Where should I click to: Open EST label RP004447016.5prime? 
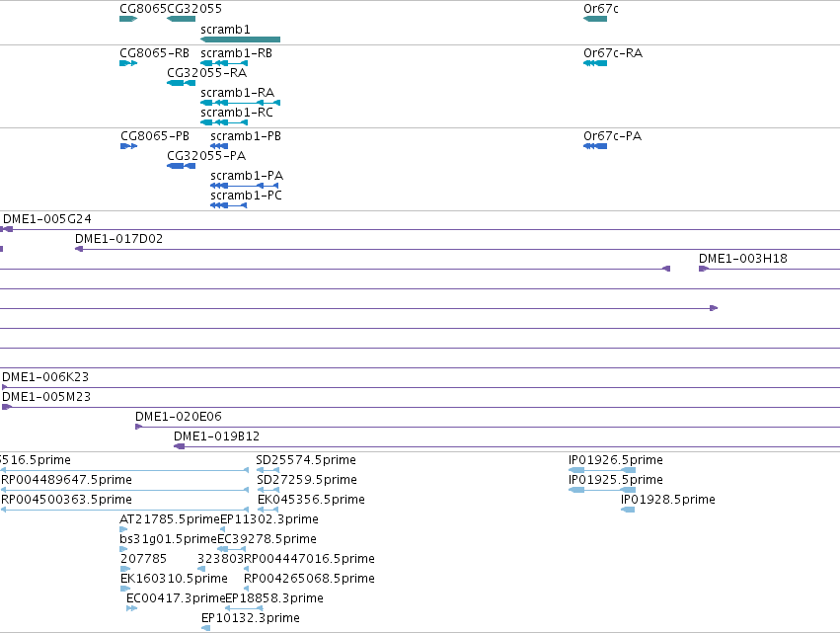point(309,560)
